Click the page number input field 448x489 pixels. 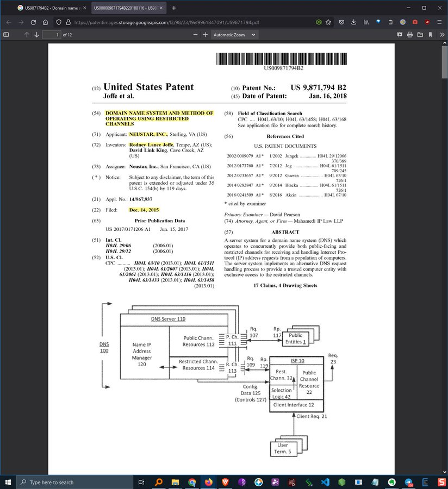coord(51,35)
